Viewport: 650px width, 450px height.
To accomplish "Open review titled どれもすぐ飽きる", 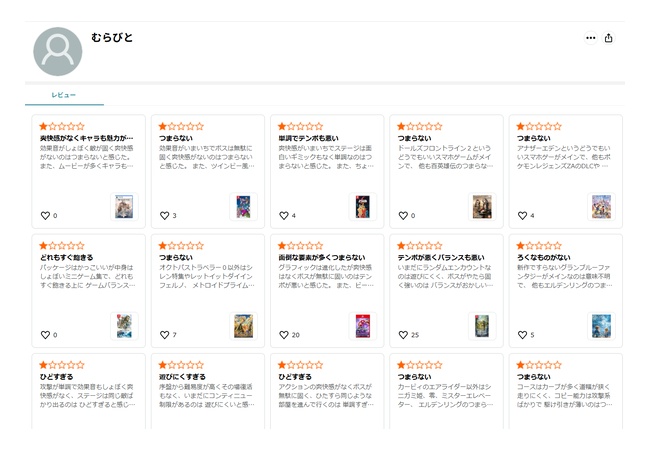I will click(66, 257).
